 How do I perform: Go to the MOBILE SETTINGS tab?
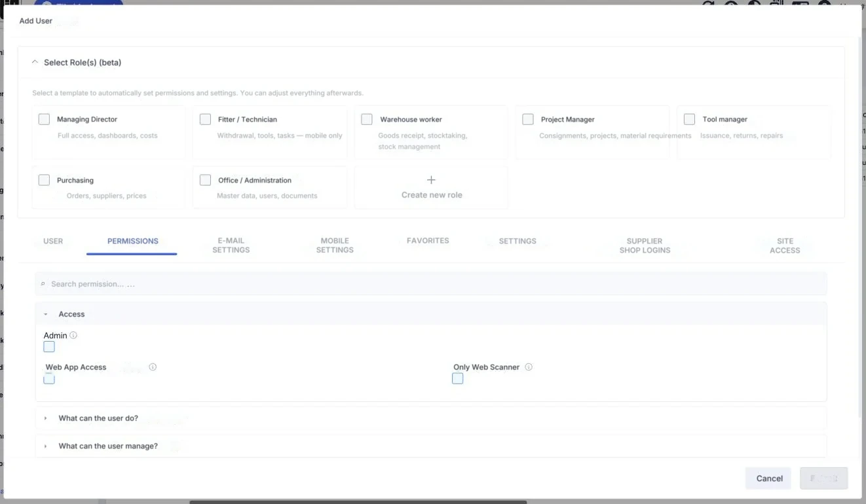click(335, 245)
